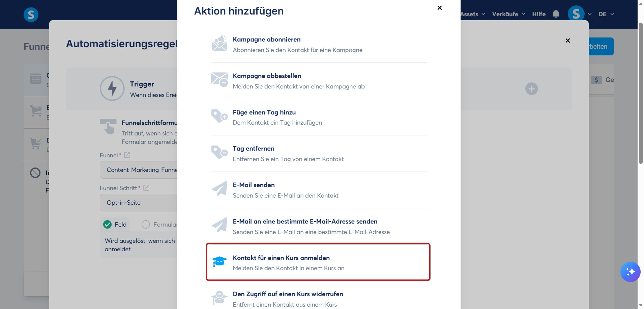The image size is (644, 309).
Task: Open the AI assistant sparkle button
Action: (x=630, y=272)
